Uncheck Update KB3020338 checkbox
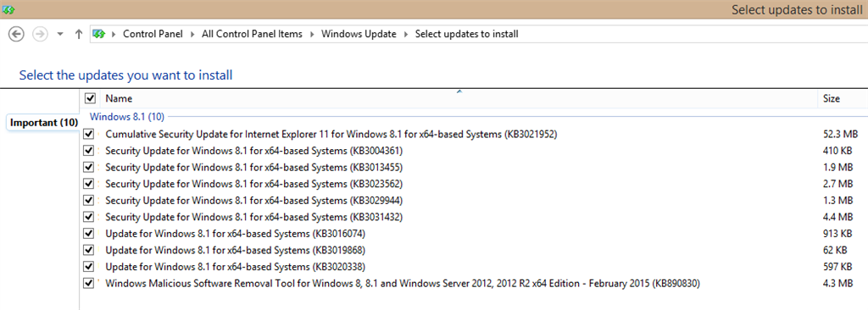The width and height of the screenshot is (868, 310). tap(88, 266)
